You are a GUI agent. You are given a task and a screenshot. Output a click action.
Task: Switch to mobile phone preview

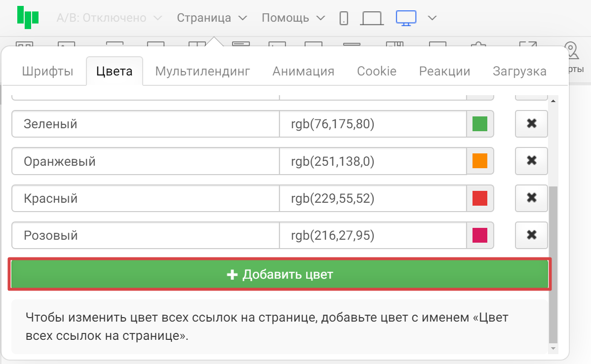pyautogui.click(x=344, y=18)
